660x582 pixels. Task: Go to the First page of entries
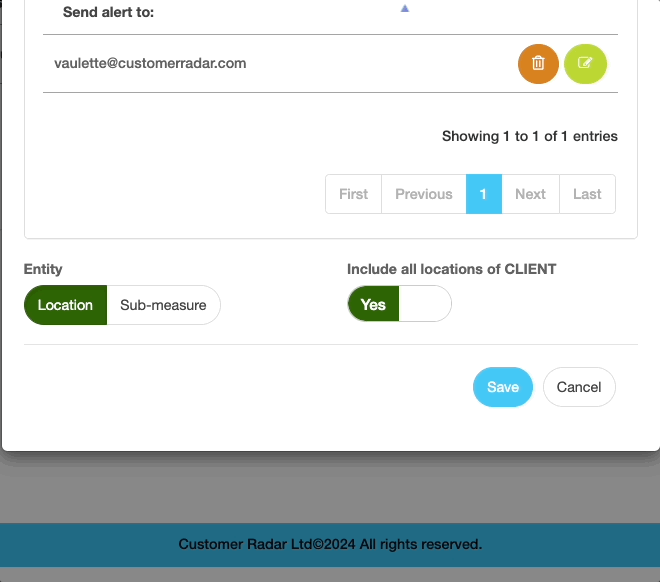coord(354,194)
